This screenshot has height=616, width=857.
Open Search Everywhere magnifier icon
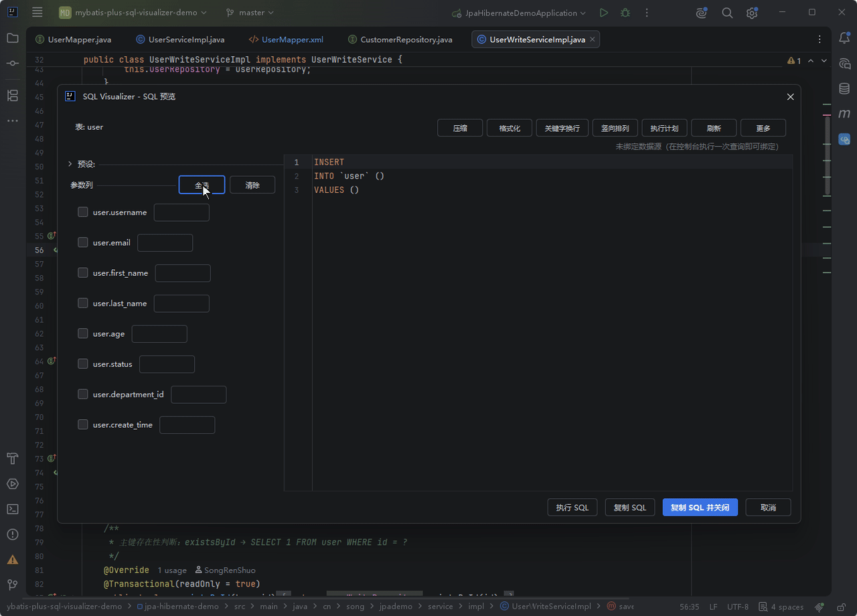(727, 13)
